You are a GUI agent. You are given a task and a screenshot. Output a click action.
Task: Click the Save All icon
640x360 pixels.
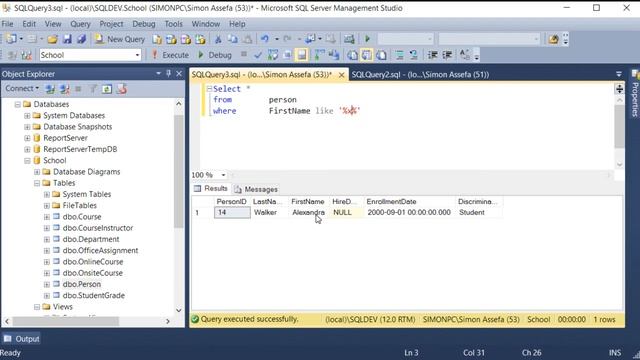point(81,39)
